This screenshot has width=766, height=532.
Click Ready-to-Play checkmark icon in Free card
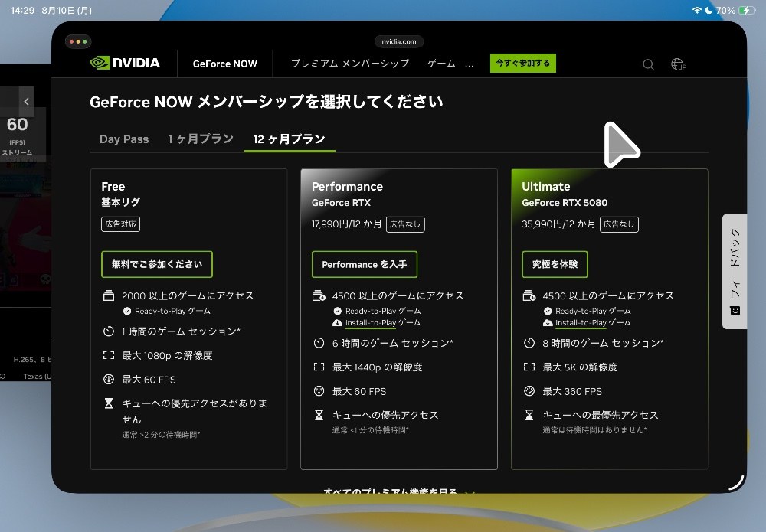coord(127,311)
